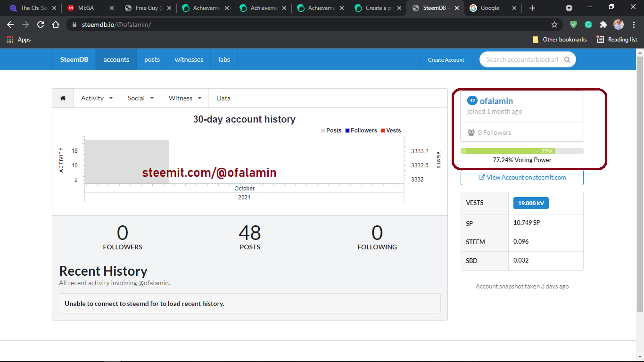
Task: Open the Chrome profile avatar
Action: pyautogui.click(x=619, y=25)
